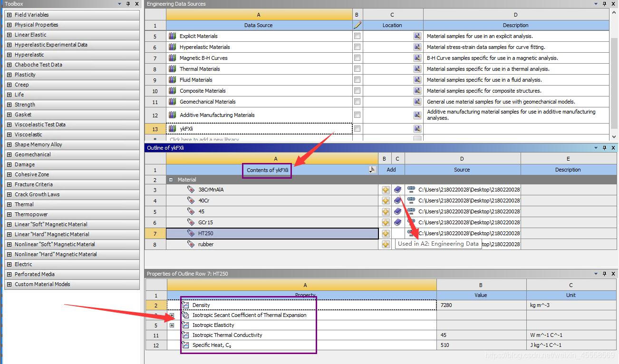The image size is (619, 364).
Task: Add material HT250 with plus icon
Action: (385, 233)
